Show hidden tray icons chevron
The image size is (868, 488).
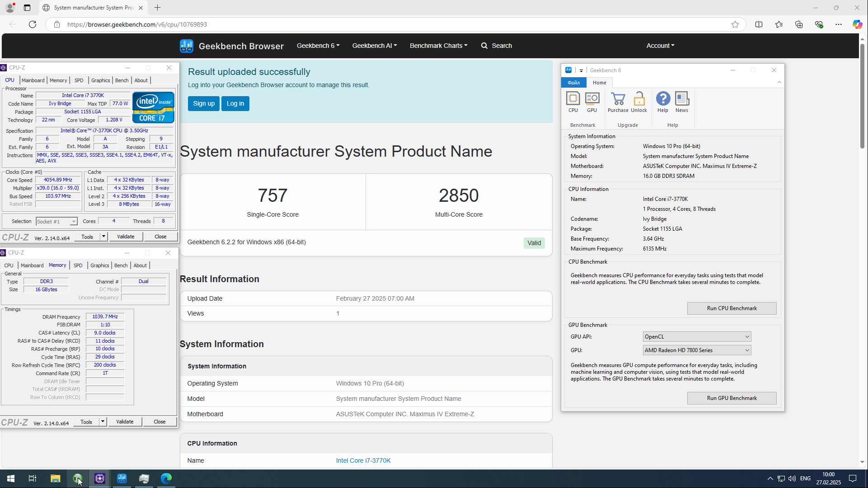click(x=770, y=479)
